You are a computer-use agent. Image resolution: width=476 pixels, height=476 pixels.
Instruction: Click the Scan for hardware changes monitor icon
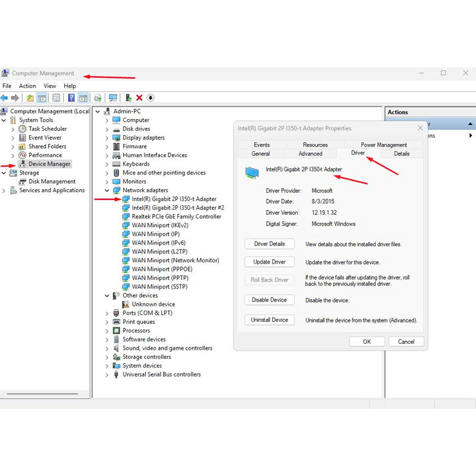coord(113,98)
